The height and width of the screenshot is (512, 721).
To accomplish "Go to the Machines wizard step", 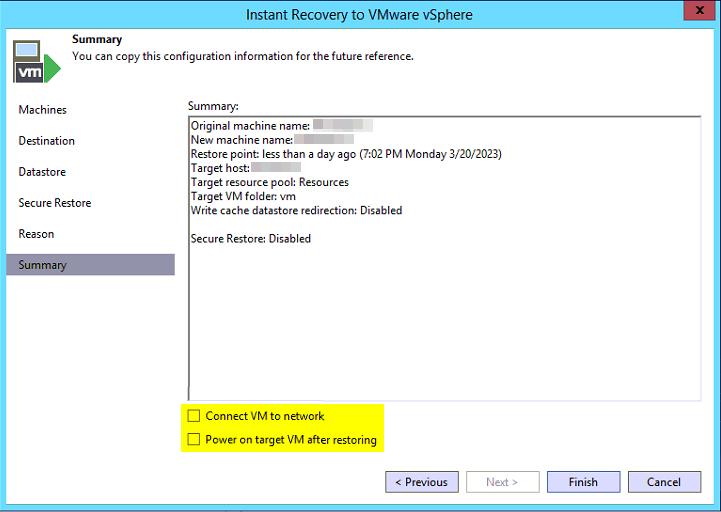I will pos(43,110).
